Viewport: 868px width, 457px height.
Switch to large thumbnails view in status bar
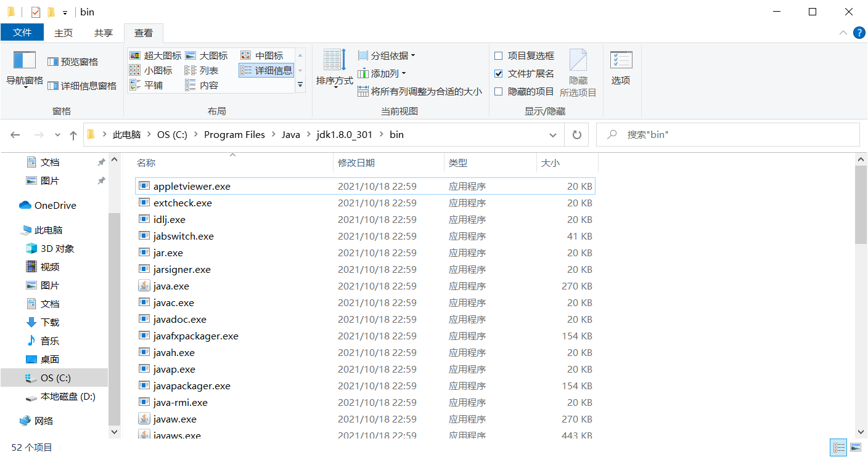pyautogui.click(x=856, y=447)
